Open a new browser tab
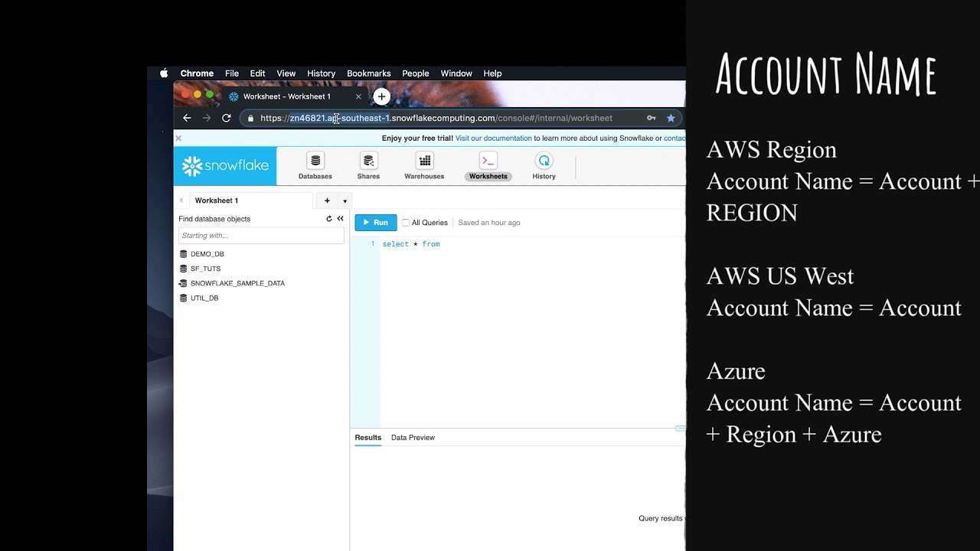Image resolution: width=980 pixels, height=551 pixels. pos(381,96)
